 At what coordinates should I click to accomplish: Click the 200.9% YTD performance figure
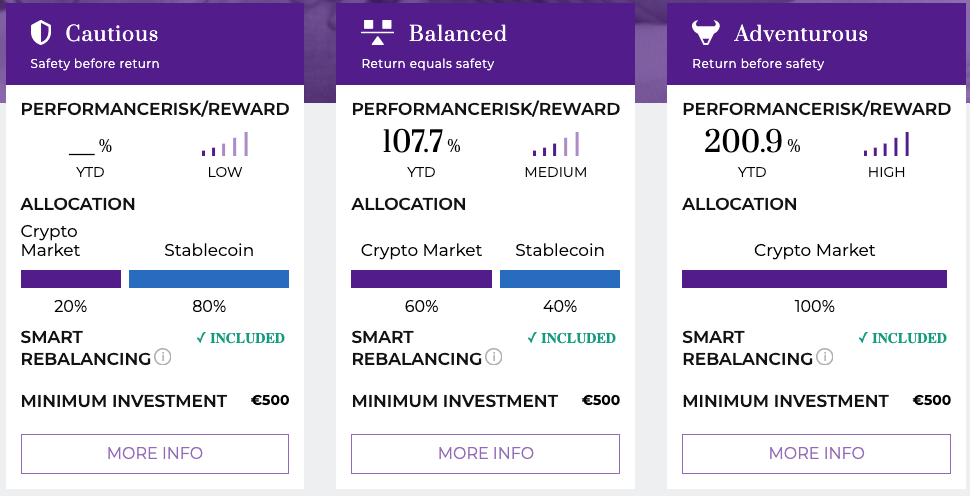[752, 142]
